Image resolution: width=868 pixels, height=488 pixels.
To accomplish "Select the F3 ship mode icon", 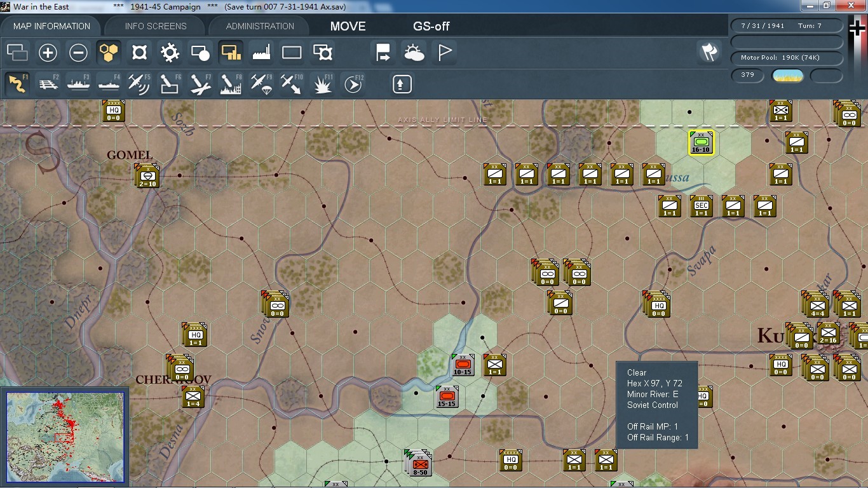I will coord(79,84).
